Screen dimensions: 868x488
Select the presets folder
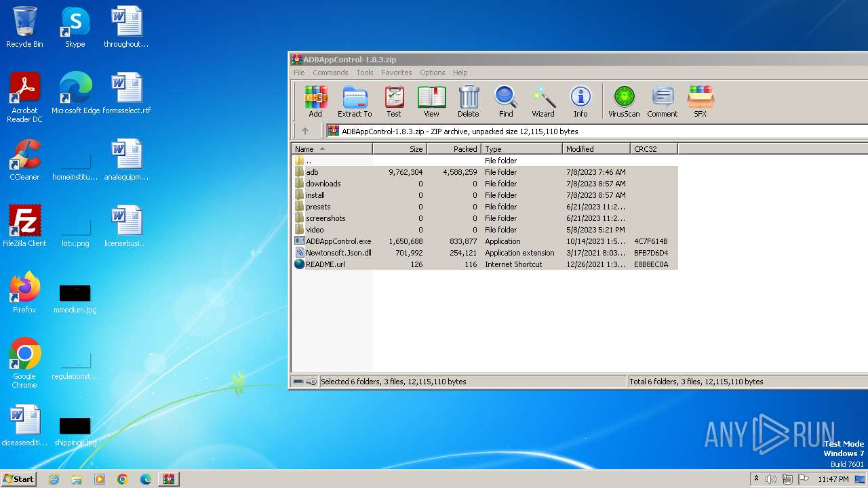485,207
